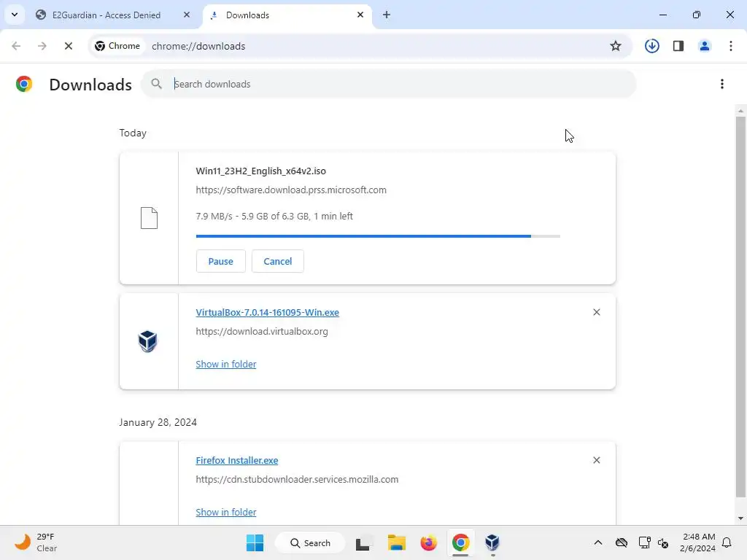747x560 pixels.
Task: Open the Windows Start menu
Action: click(255, 542)
